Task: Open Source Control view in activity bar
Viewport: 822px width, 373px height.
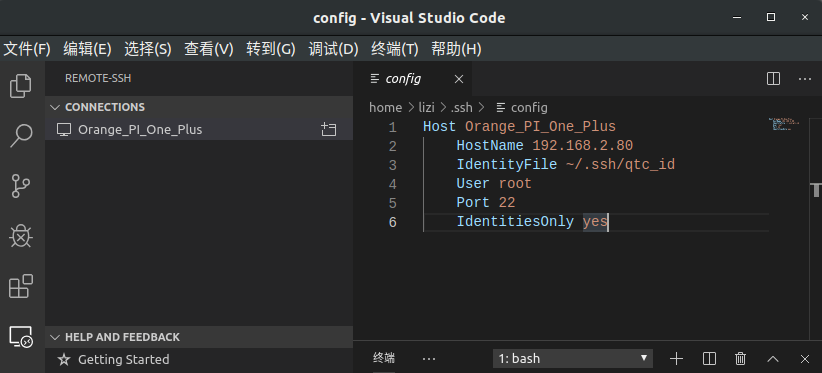Action: click(21, 186)
